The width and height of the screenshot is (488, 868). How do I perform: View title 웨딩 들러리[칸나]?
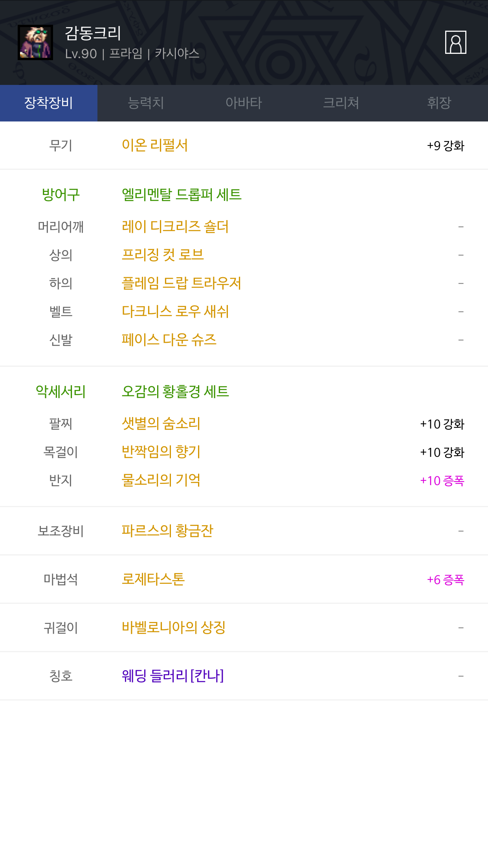(173, 676)
